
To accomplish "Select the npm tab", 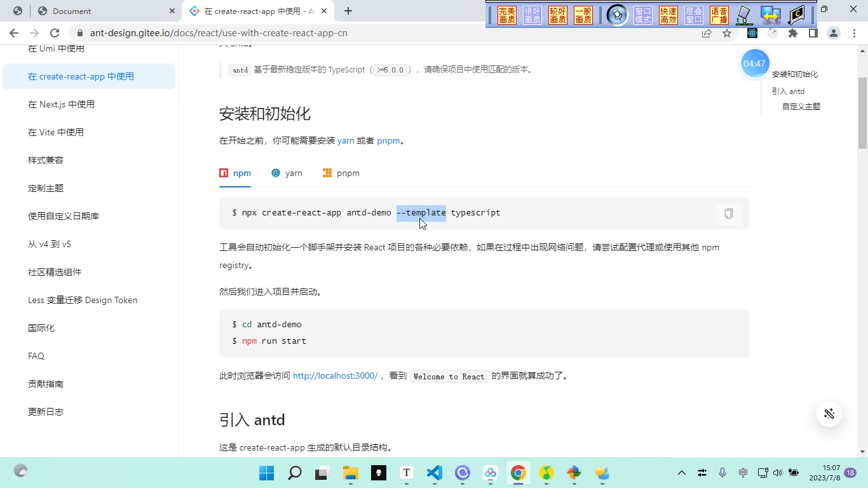I will click(x=235, y=173).
